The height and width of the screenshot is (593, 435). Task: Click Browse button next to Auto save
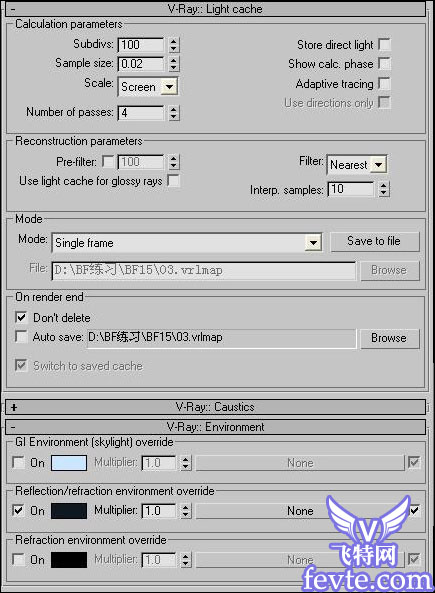click(390, 338)
